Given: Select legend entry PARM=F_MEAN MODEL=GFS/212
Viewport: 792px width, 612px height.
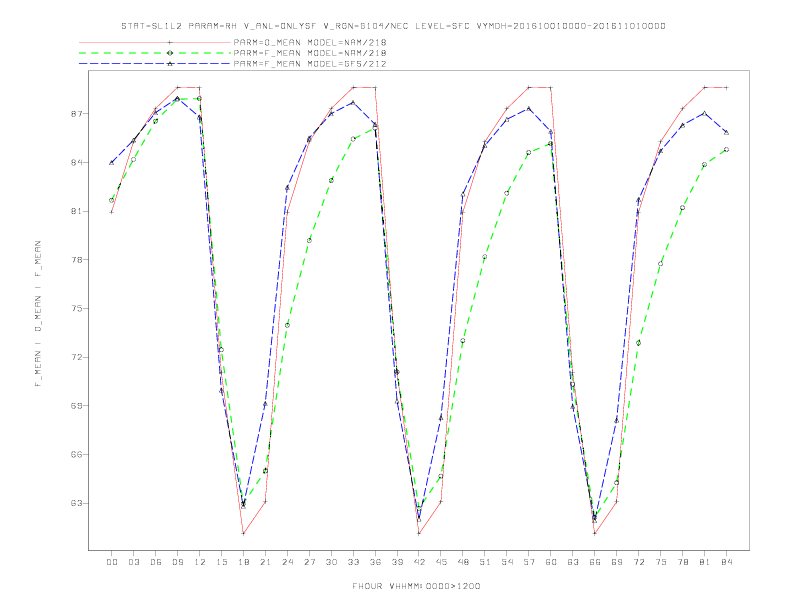Looking at the screenshot, I should click(310, 64).
